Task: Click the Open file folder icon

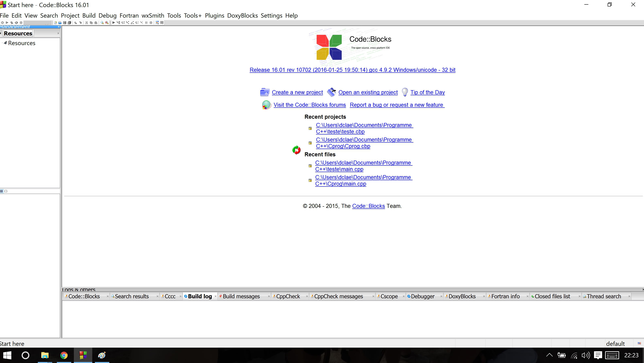Action: [x=60, y=23]
